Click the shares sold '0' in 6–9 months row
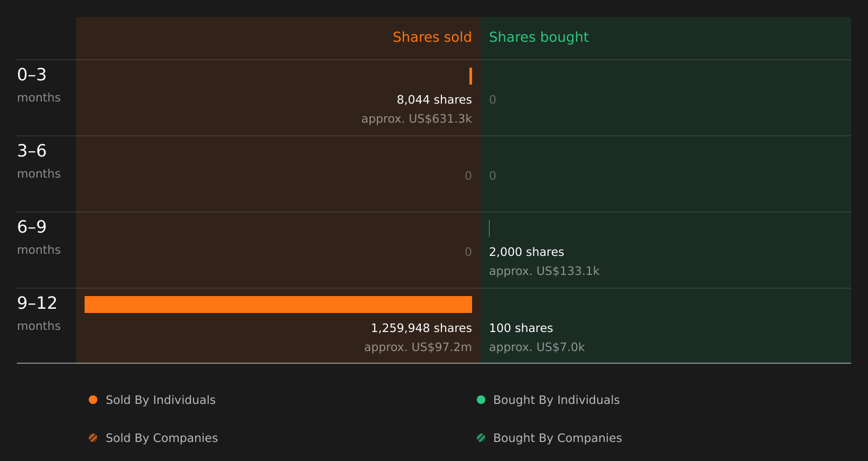The height and width of the screenshot is (461, 868). [468, 252]
